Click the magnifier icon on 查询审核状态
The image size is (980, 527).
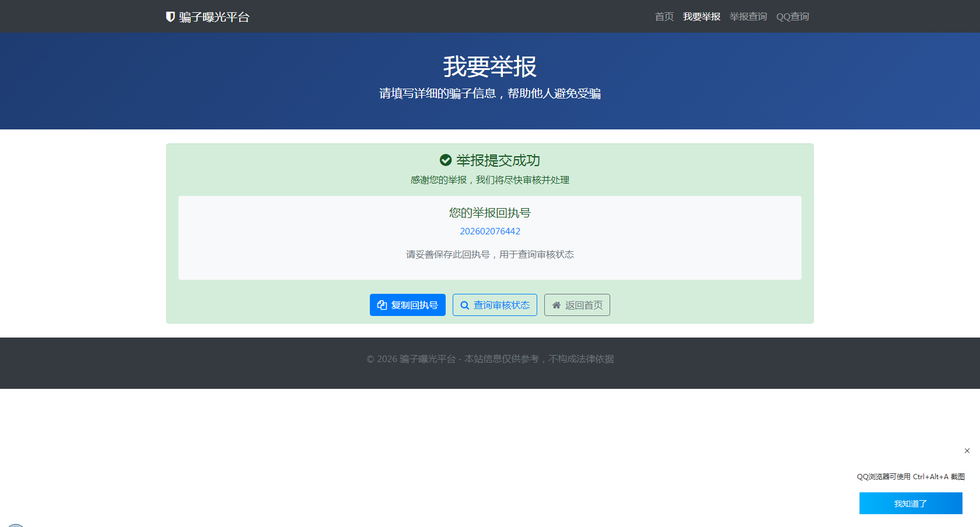(465, 305)
